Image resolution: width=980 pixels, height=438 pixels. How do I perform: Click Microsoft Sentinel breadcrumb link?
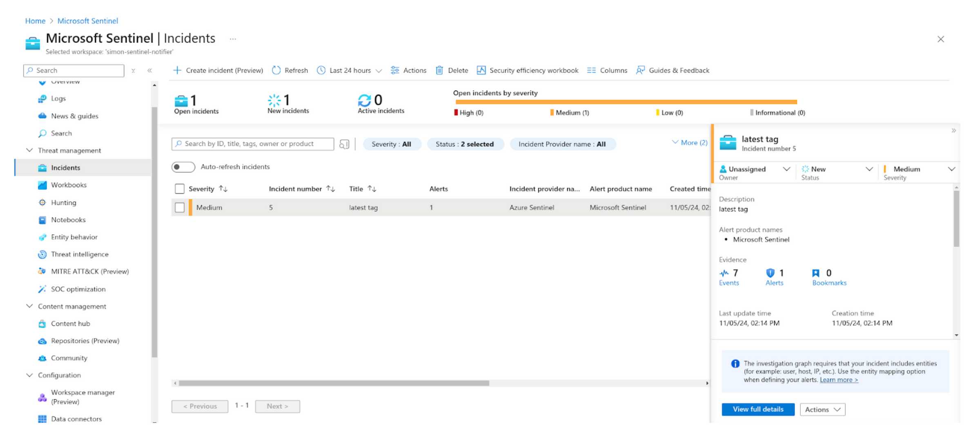(88, 21)
